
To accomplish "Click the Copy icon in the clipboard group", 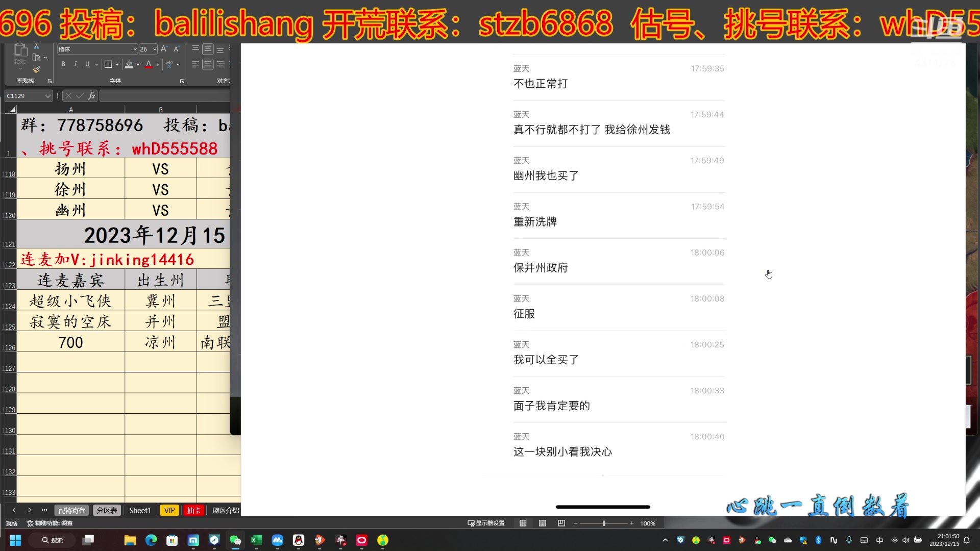I will [x=36, y=58].
